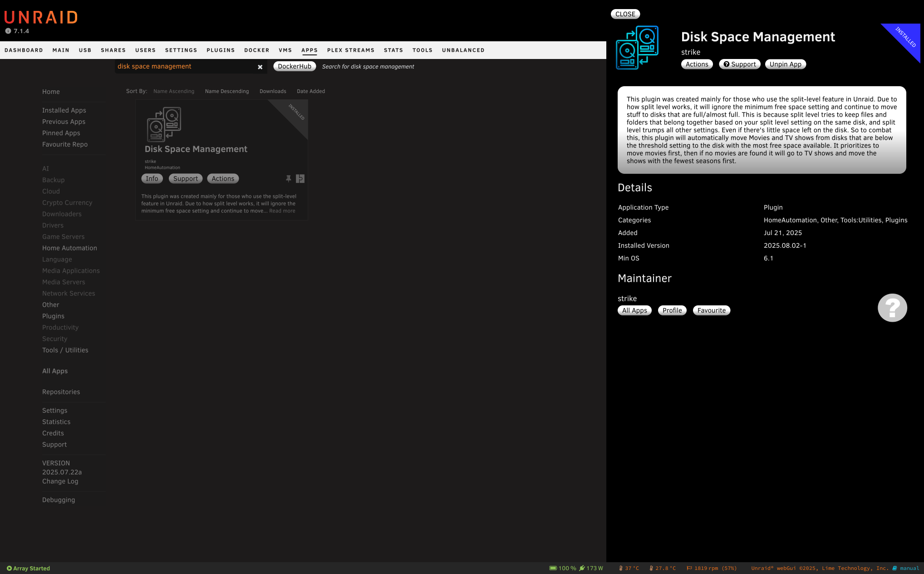Click All Apps in sidebar
Viewport: 924px width, 574px height.
55,371
